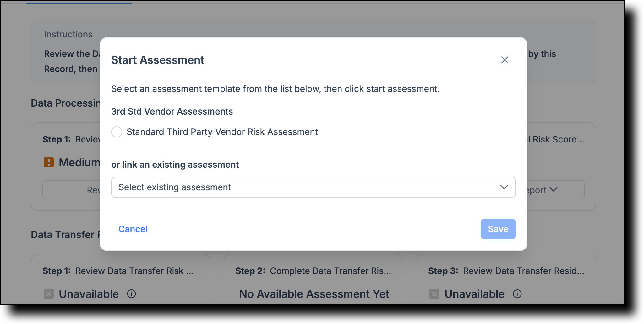Click the No Available Assessment Yet text
Screen dimensions: 644x324
click(x=314, y=294)
